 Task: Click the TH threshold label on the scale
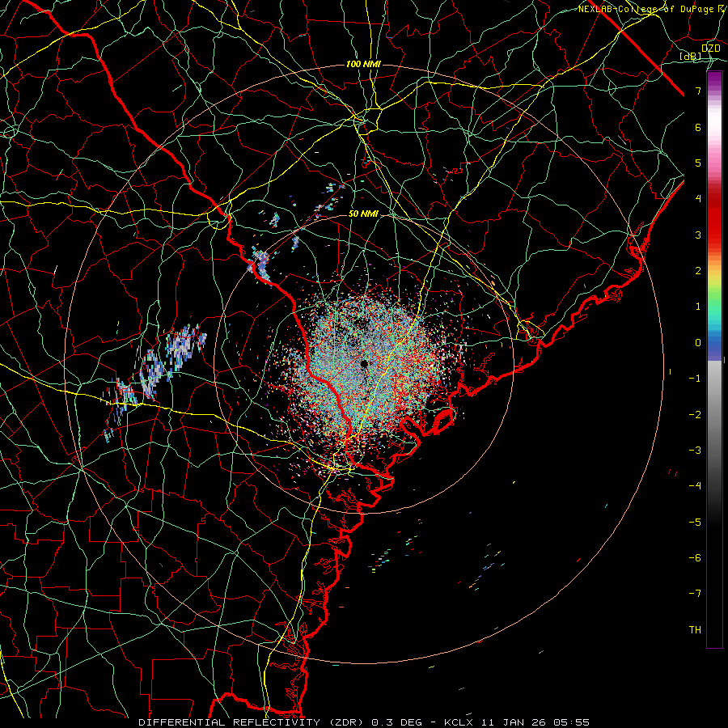click(695, 630)
